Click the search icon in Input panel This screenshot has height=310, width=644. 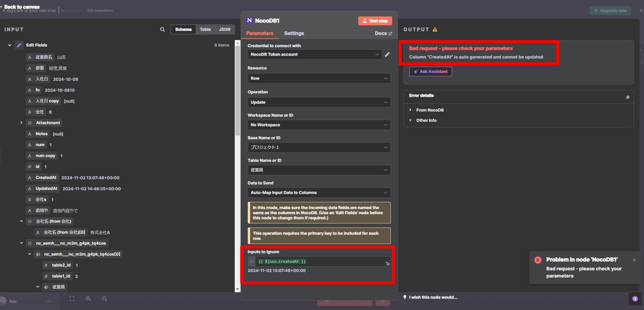(163, 29)
